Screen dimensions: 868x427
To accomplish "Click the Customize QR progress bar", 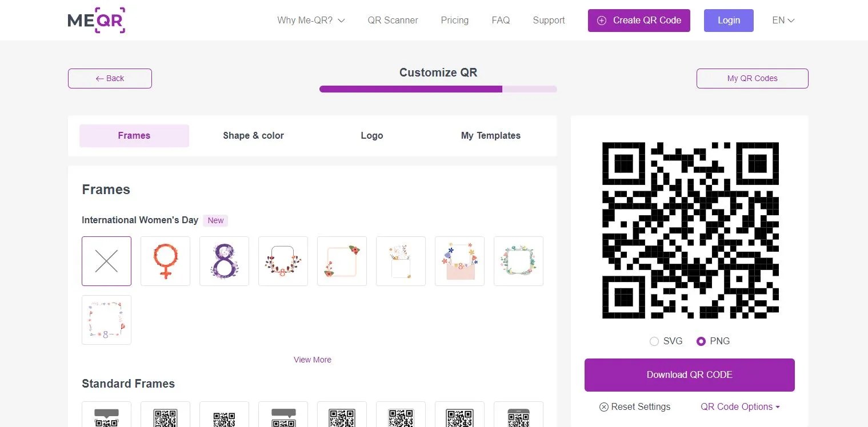I will pyautogui.click(x=438, y=89).
